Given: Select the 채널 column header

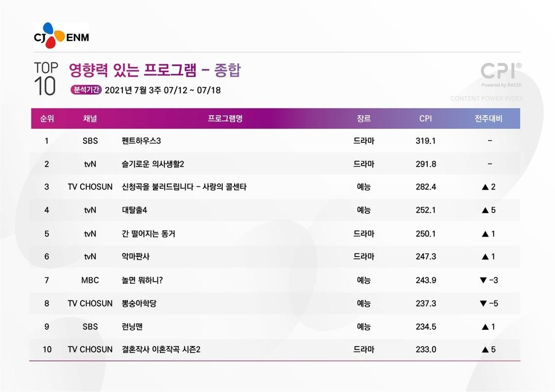Looking at the screenshot, I should (90, 119).
